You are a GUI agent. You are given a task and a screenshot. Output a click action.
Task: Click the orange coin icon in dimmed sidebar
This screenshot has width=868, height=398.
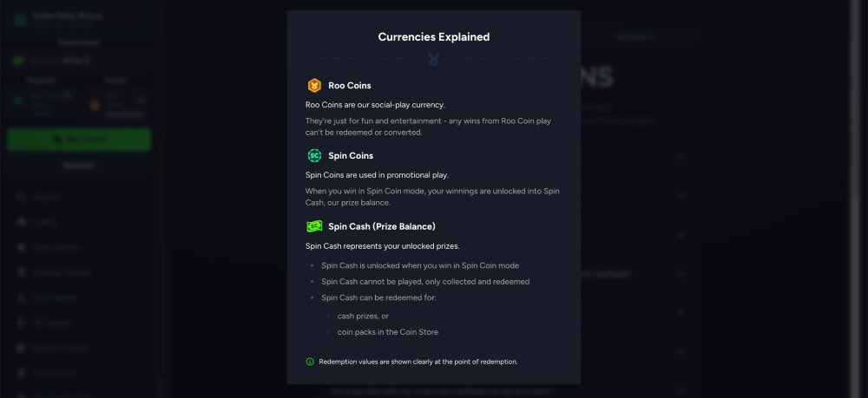pos(95,105)
